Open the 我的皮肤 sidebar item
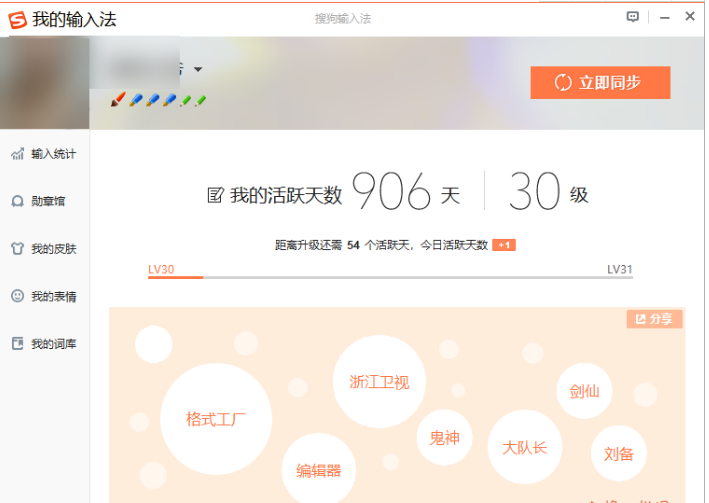This screenshot has height=503, width=709. click(44, 249)
